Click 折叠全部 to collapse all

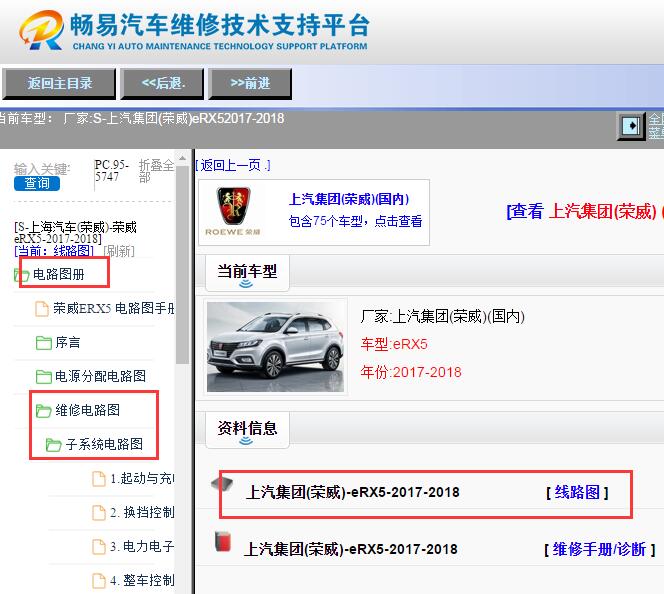[156, 171]
